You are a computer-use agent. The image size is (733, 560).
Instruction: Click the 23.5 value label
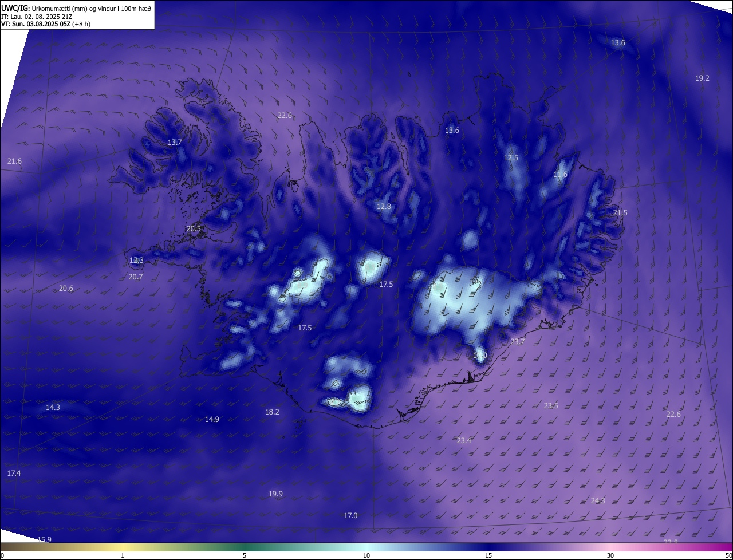(x=551, y=405)
